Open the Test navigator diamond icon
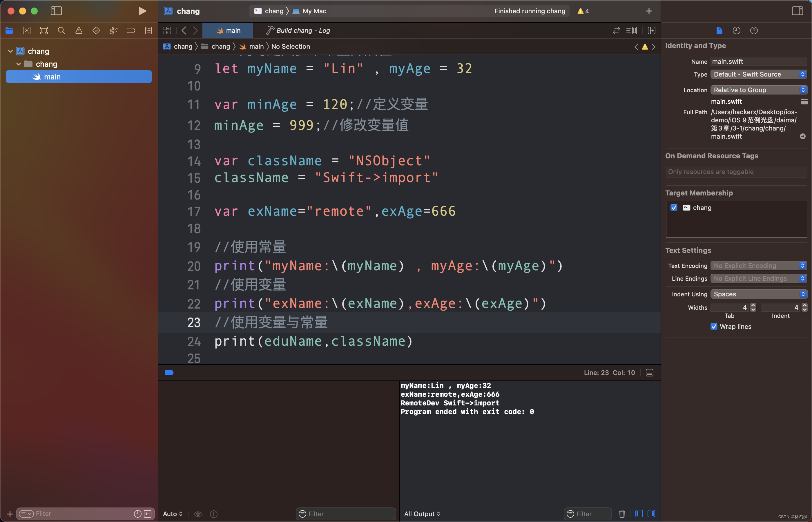Screen dimensions: 812x522 coord(96,30)
